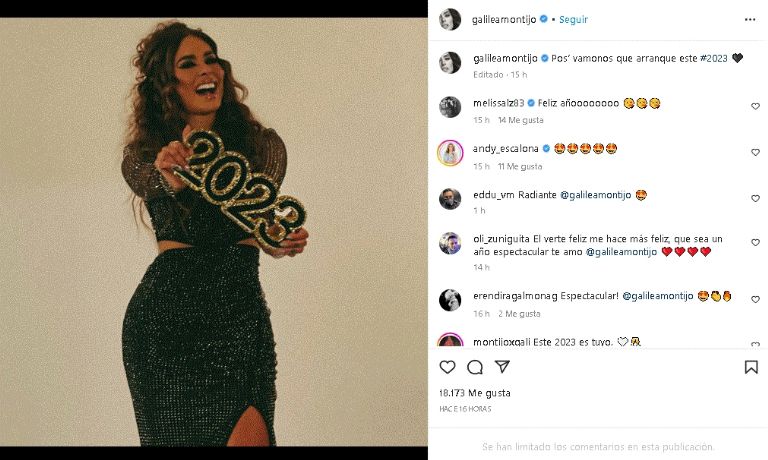This screenshot has height=460, width=768.
Task: Click the Seguir follow button
Action: click(573, 19)
